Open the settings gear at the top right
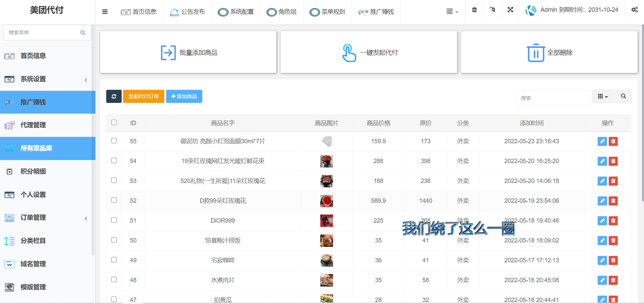Screen dimensions: 644x304 (x=635, y=10)
